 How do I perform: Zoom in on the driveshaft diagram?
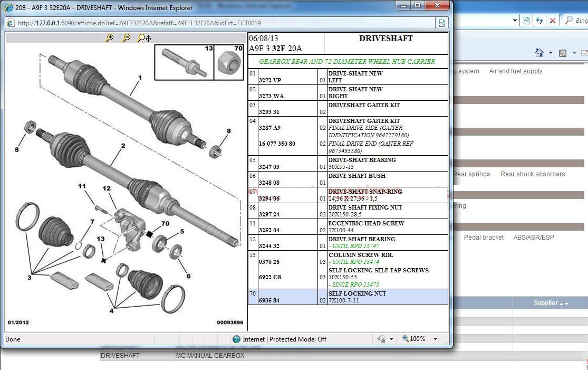point(110,38)
